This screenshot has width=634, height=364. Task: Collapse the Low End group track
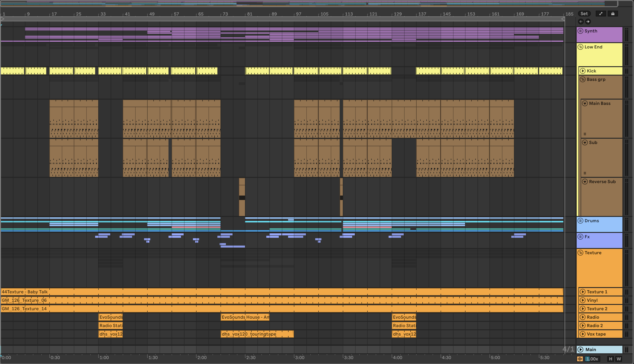[580, 47]
